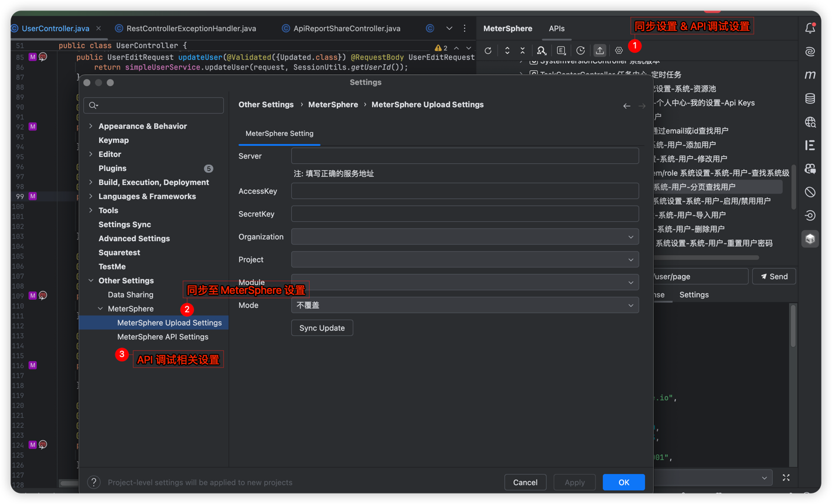832x504 pixels.
Task: Click the upload sync icon in MeterSphere toolbar
Action: [600, 51]
